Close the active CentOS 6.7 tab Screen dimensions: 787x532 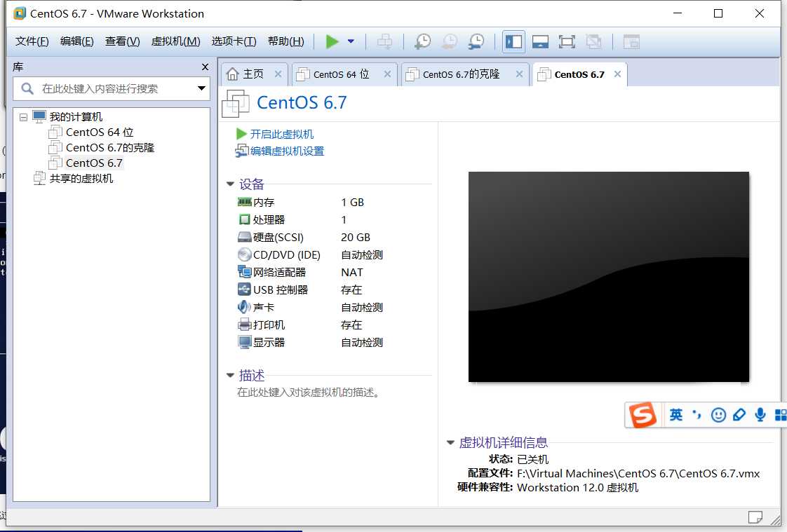click(x=618, y=74)
